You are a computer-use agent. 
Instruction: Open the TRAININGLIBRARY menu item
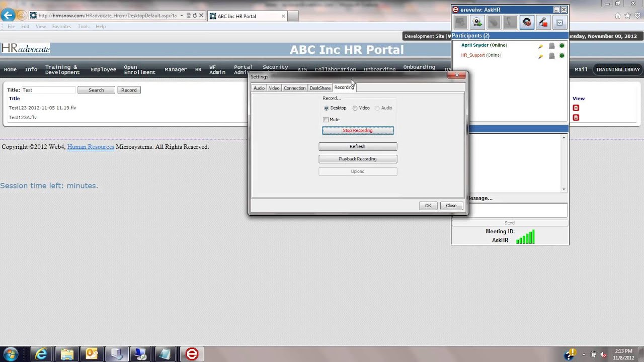coord(618,70)
